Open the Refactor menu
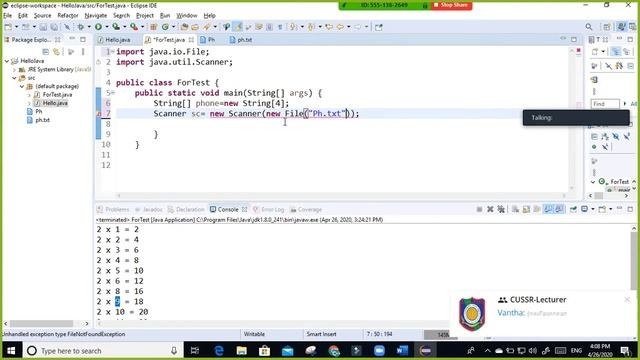Image resolution: width=640 pixels, height=360 pixels. point(68,16)
